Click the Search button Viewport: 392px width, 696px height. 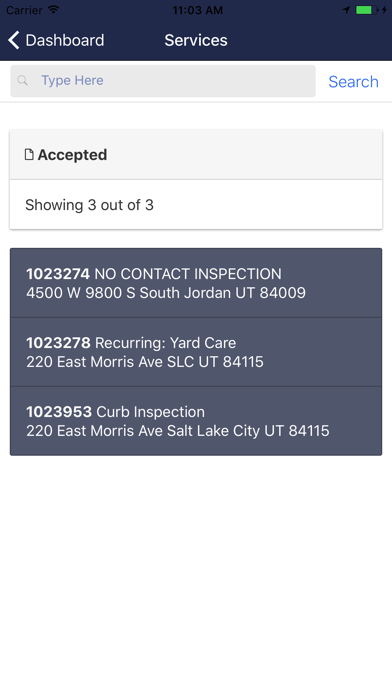pos(353,82)
